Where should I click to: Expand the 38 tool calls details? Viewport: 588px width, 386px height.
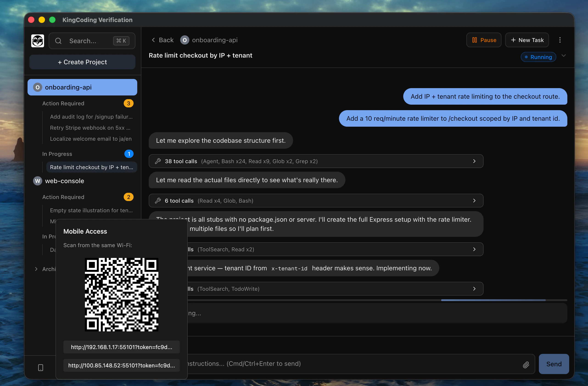pyautogui.click(x=474, y=161)
